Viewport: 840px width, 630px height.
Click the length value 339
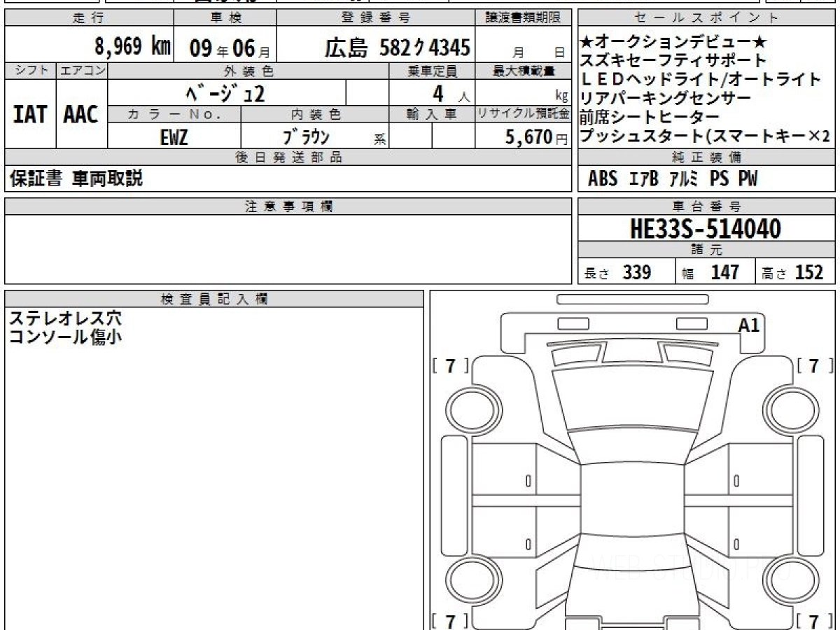[x=637, y=272]
